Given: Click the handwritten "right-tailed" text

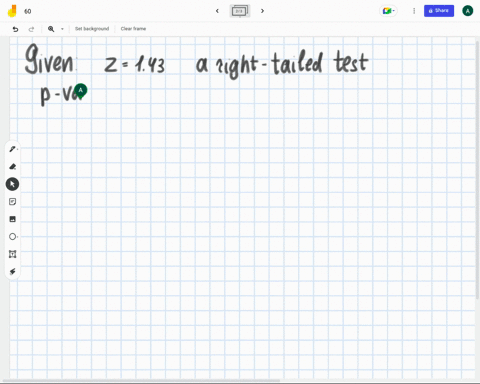Looking at the screenshot, I should point(269,65).
